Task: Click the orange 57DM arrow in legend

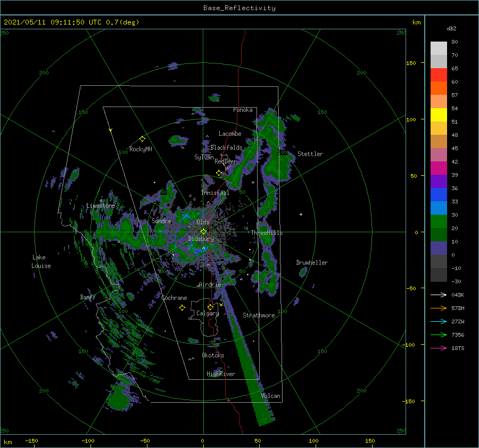Action: point(439,308)
